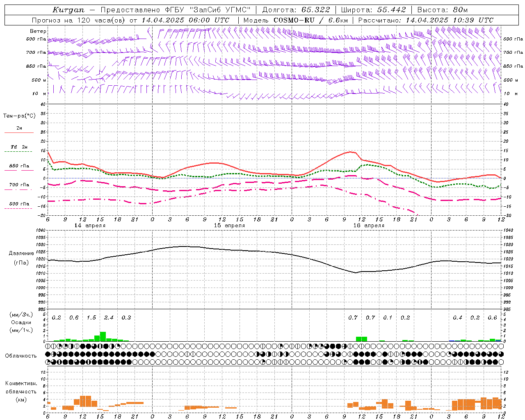Click the tallest orange convective bar on 14 апреля
The image size is (525, 420).
85,401
